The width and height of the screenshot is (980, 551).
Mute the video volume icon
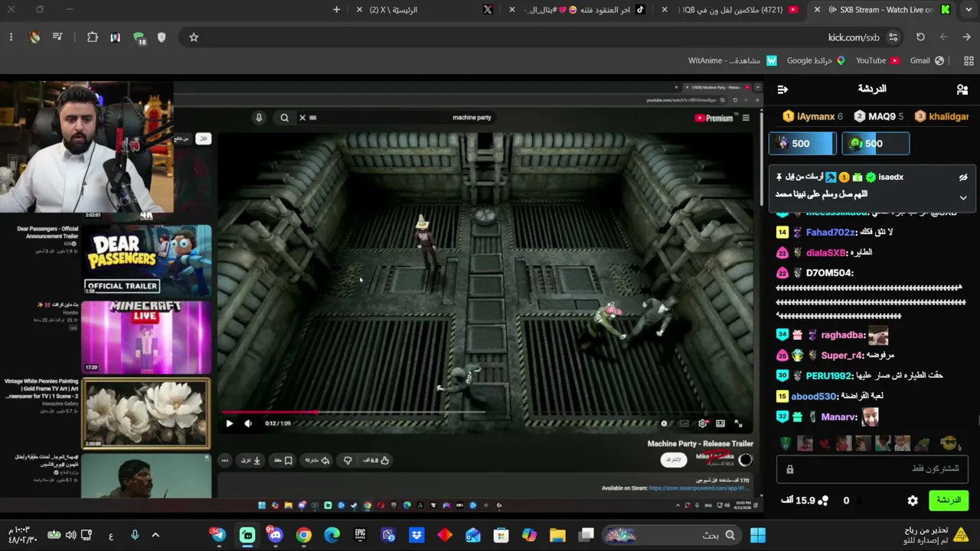pos(248,423)
